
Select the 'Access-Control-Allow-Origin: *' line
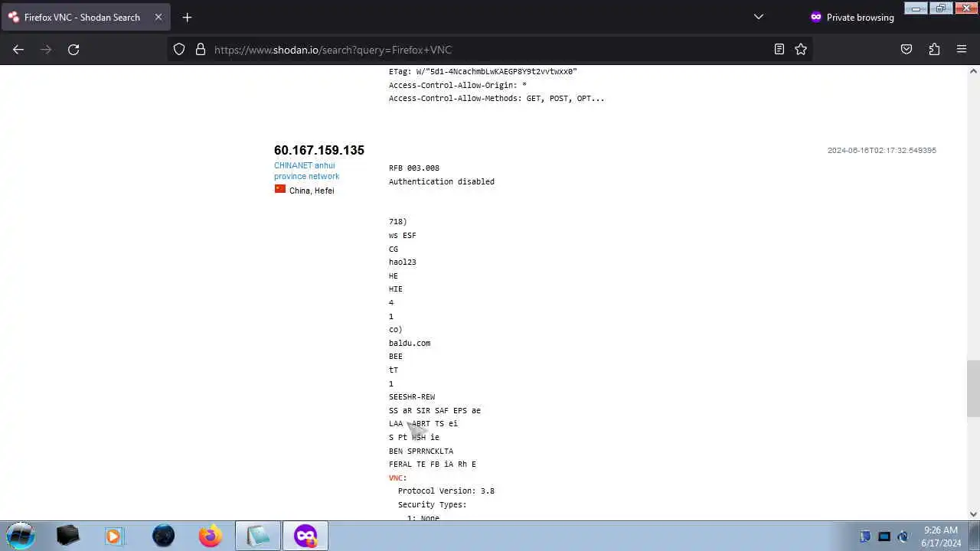click(458, 85)
